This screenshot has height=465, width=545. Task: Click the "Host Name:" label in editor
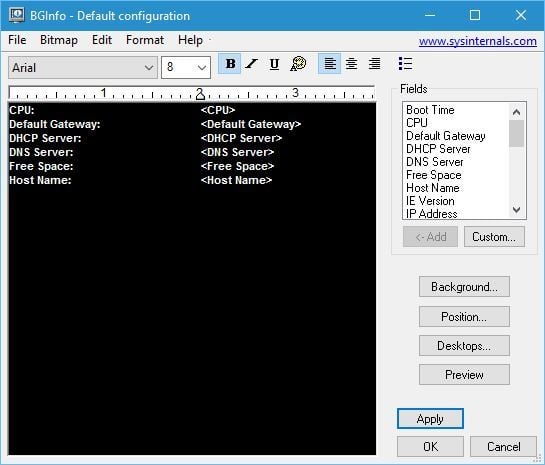pyautogui.click(x=40, y=180)
